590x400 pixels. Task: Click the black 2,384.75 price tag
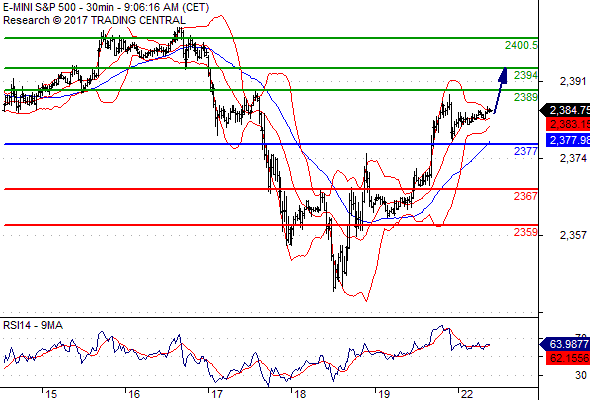point(565,110)
